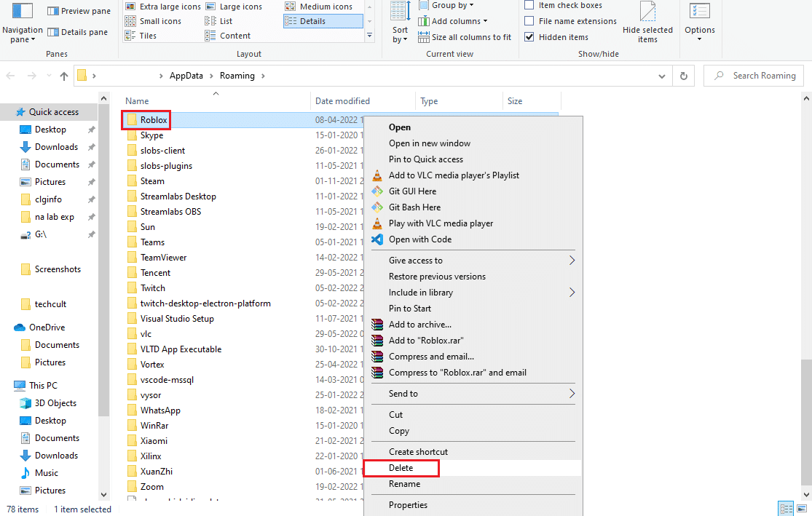Click Add to VLC media player's Playlist
The height and width of the screenshot is (516, 812).
[454, 175]
